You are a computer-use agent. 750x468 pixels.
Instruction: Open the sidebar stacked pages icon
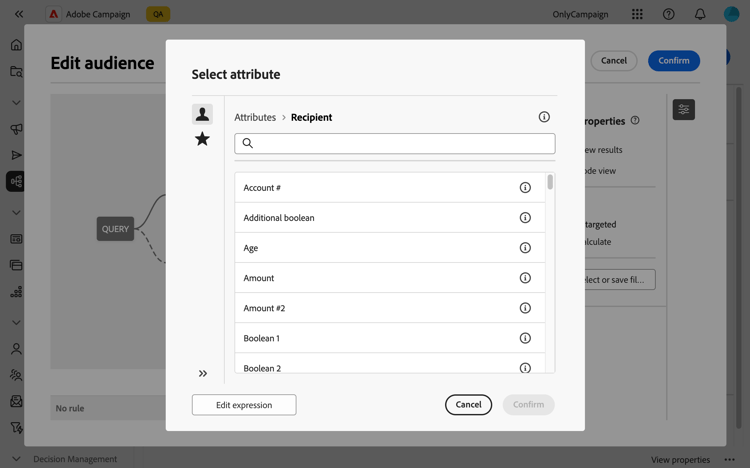(16, 265)
